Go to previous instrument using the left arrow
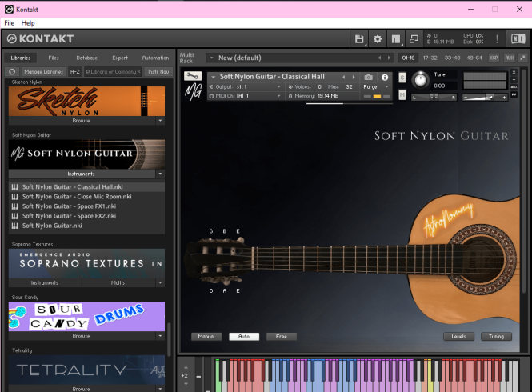This screenshot has width=532, height=392. tap(344, 78)
